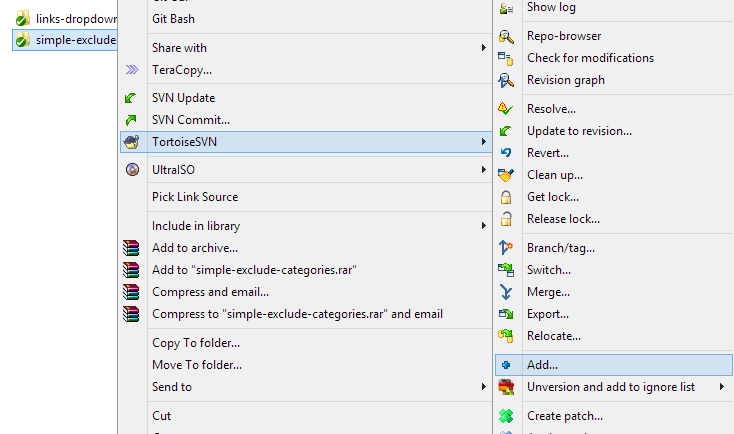Click the blue plus Add icon
Screen dimensions: 734x434
(506, 365)
